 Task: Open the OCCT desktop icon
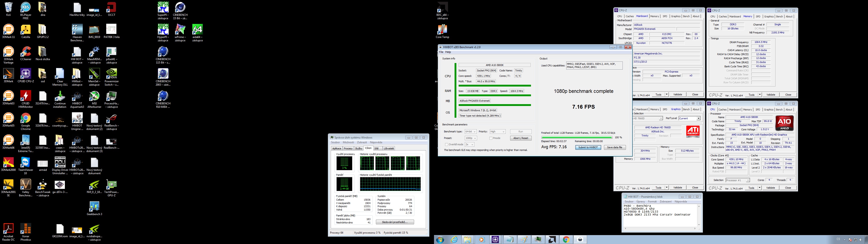pos(111,9)
